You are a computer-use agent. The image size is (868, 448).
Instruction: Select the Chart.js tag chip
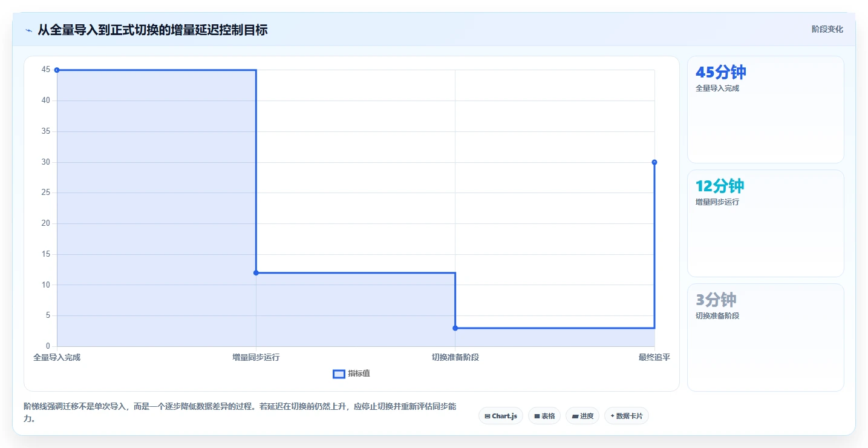pos(501,416)
